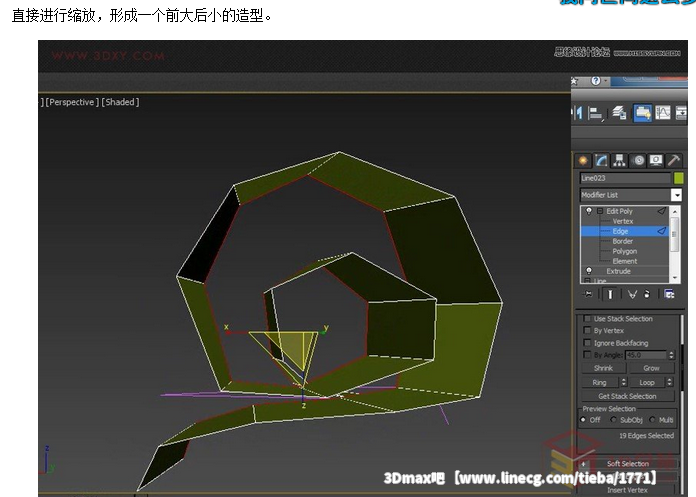696x497 pixels.
Task: Toggle Show End Result icon
Action: click(x=610, y=294)
